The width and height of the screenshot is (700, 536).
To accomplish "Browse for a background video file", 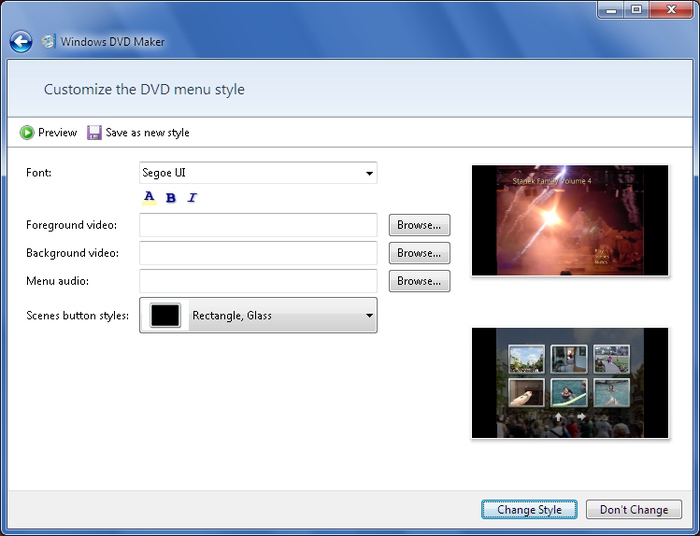I will tap(419, 253).
